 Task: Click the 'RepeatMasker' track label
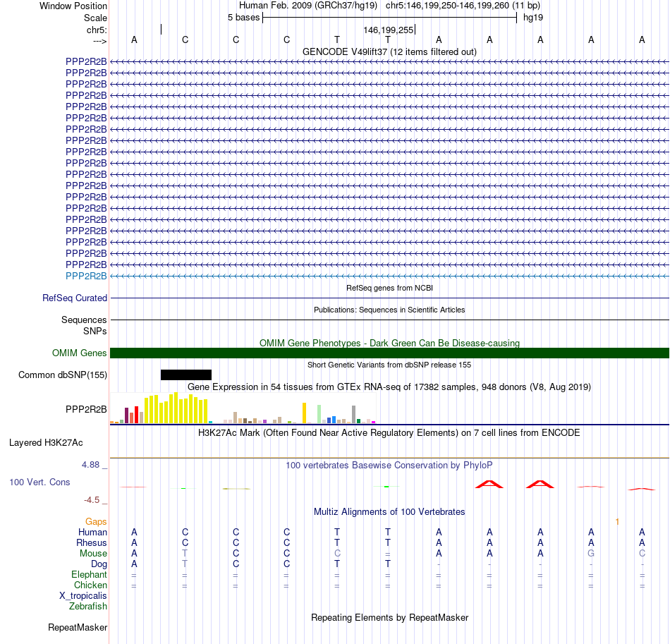click(x=78, y=627)
